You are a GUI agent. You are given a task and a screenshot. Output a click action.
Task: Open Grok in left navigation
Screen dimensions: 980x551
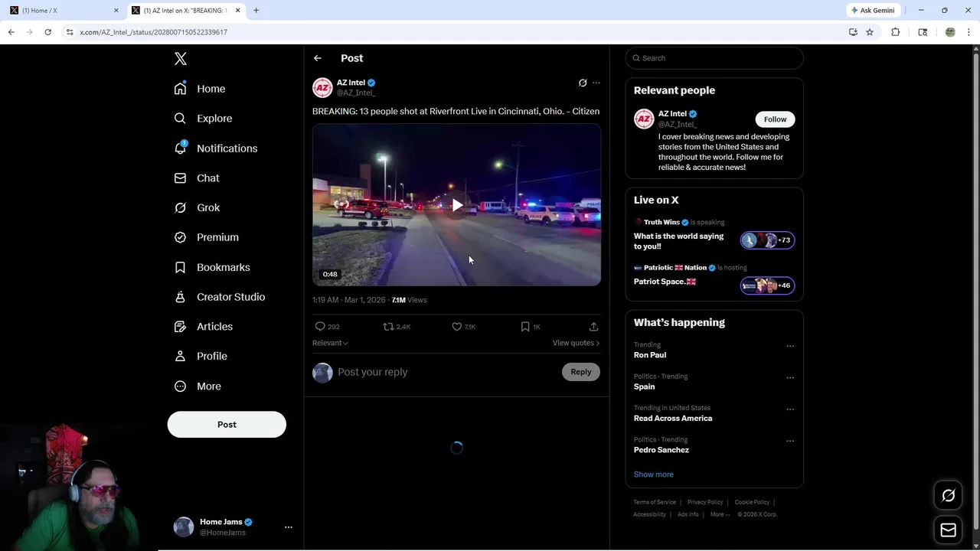point(197,207)
